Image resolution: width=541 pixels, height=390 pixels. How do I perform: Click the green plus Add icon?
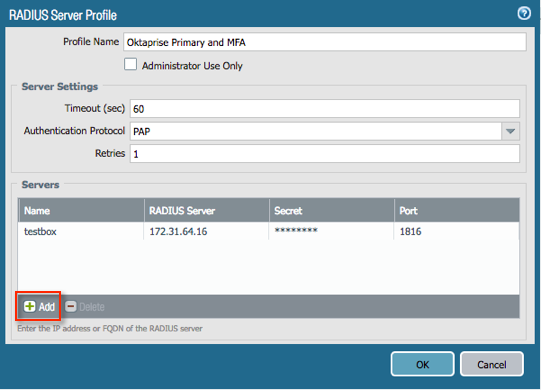[x=30, y=306]
